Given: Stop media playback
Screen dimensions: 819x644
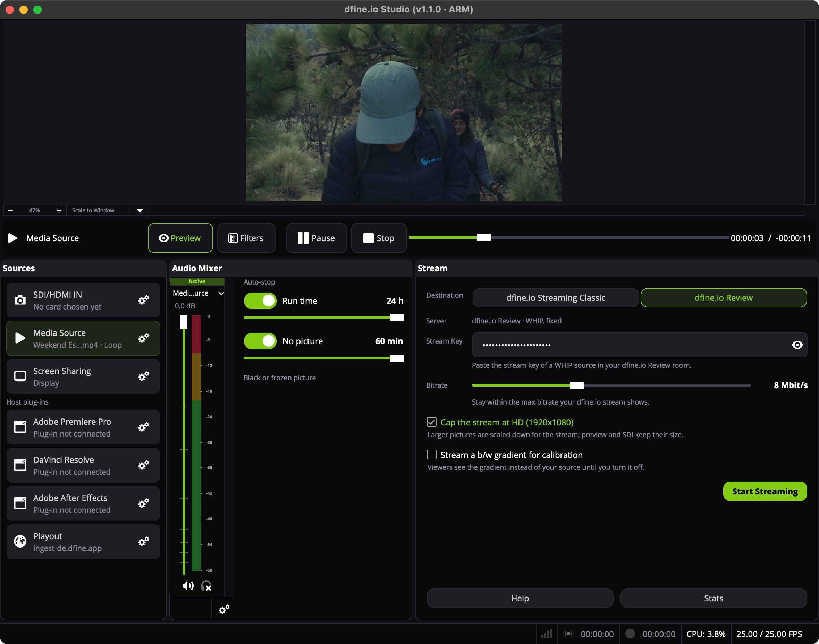Looking at the screenshot, I should pos(379,238).
